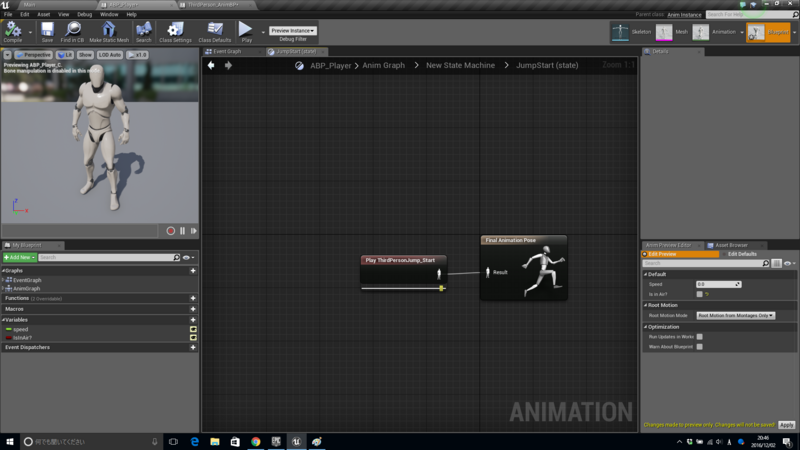Open the Asset menu
The image size is (800, 450).
44,14
